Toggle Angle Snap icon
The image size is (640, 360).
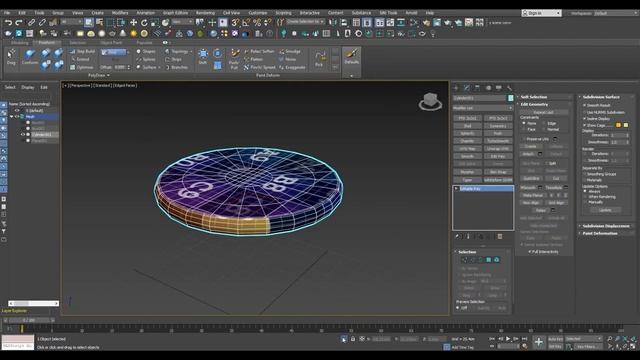246,23
